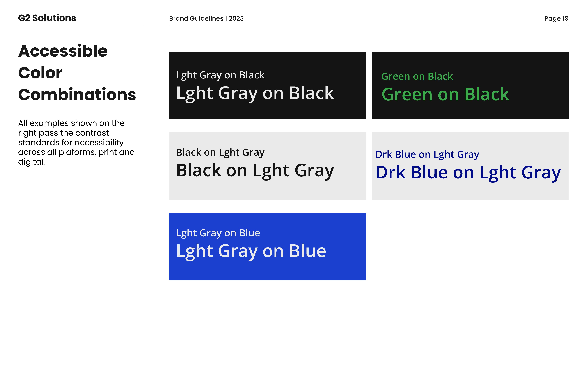Select the blue background color swatch

[x=267, y=271]
